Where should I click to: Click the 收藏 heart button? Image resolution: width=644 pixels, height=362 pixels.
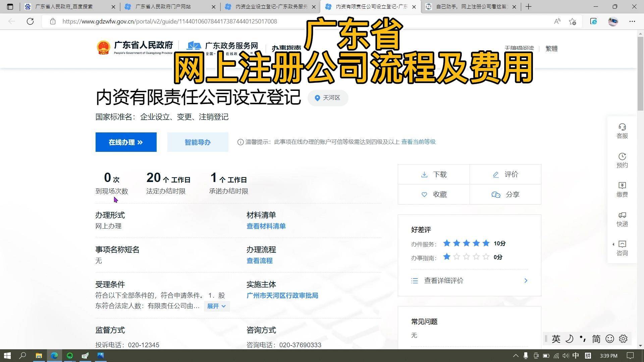tap(434, 194)
